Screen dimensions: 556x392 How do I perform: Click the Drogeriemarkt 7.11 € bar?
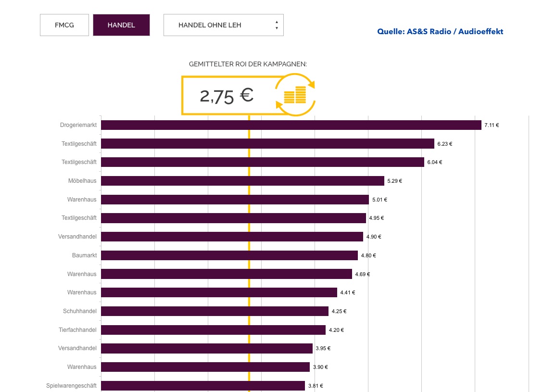[x=291, y=125]
